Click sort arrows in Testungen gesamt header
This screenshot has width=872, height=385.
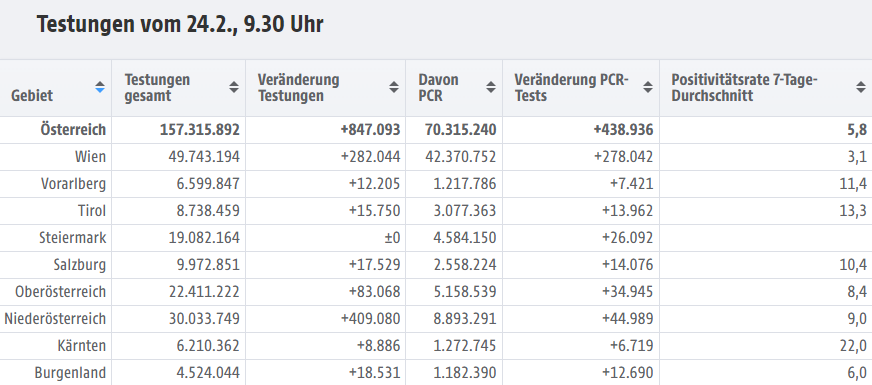(x=234, y=87)
